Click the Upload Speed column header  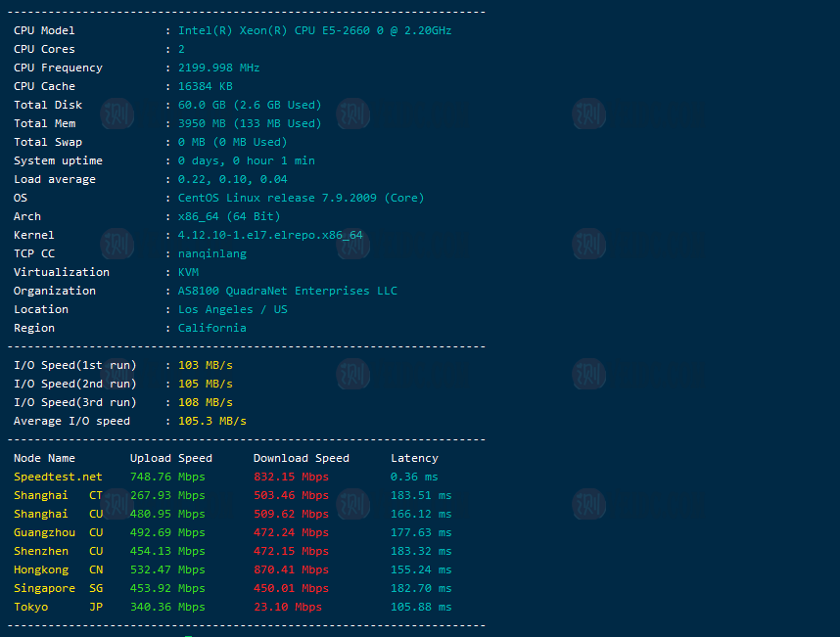[170, 458]
